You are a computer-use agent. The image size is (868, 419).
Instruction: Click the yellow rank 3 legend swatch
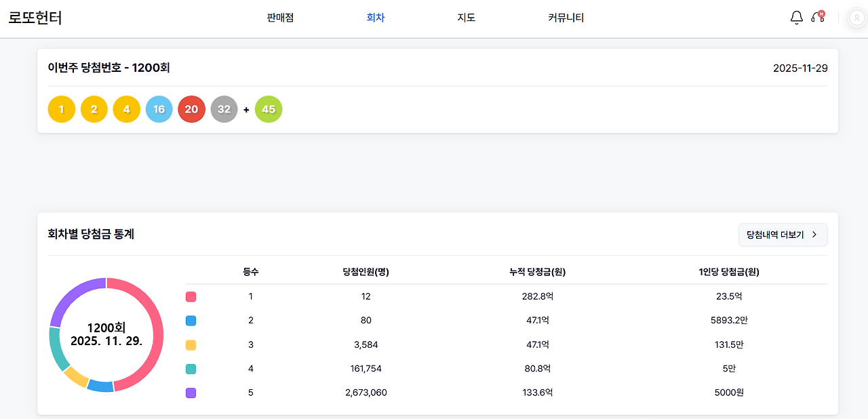[191, 344]
